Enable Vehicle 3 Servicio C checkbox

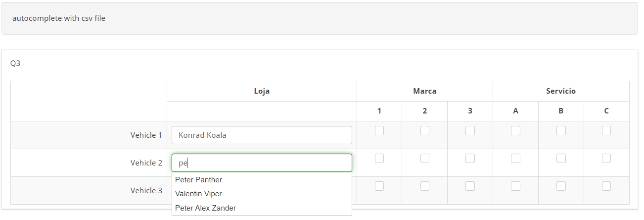(x=606, y=186)
